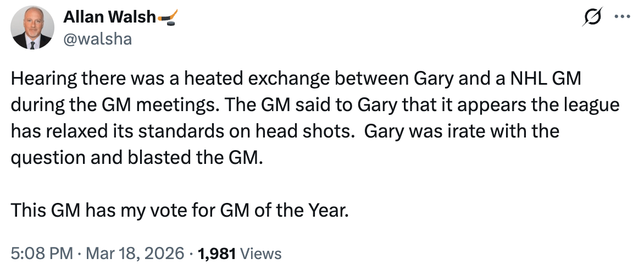Viewport: 644px width, 275px height.
Task: Click the sentence 'This GM has my vote'
Action: (180, 210)
